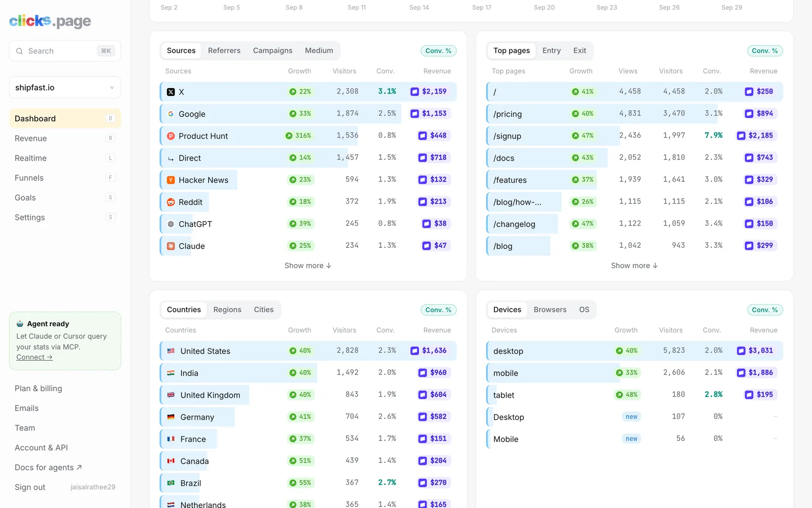Click the X source icon
This screenshot has width=812, height=508.
point(171,92)
